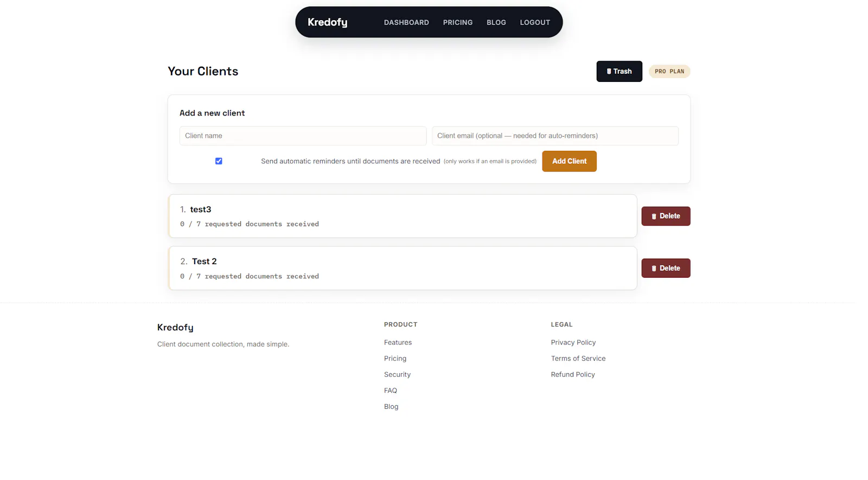The width and height of the screenshot is (868, 480).
Task: Open the Trash button
Action: (619, 72)
